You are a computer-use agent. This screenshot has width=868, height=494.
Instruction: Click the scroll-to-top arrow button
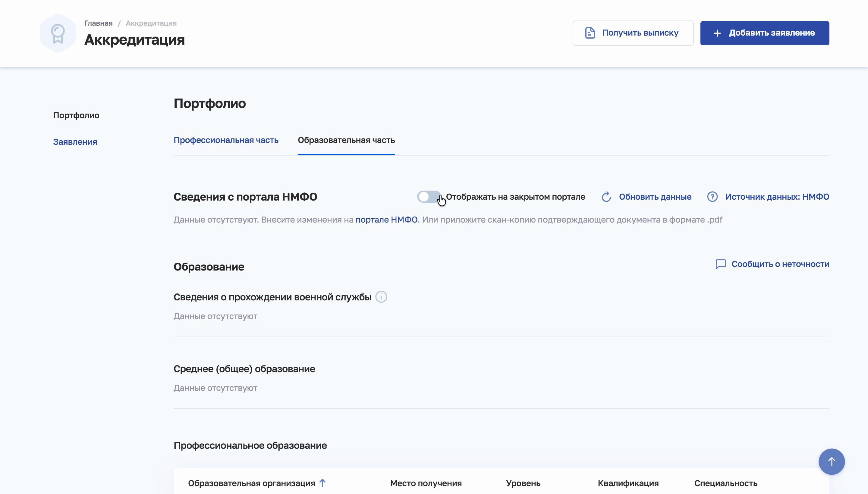(x=831, y=461)
